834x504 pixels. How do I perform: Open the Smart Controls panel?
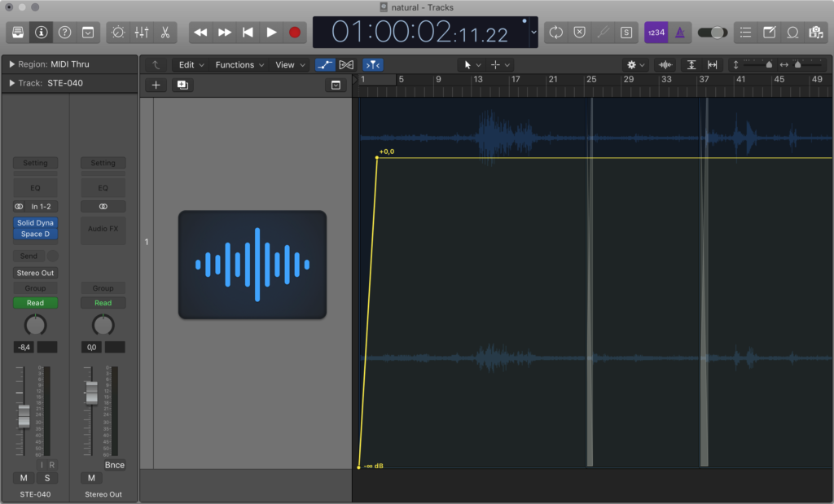coord(118,33)
